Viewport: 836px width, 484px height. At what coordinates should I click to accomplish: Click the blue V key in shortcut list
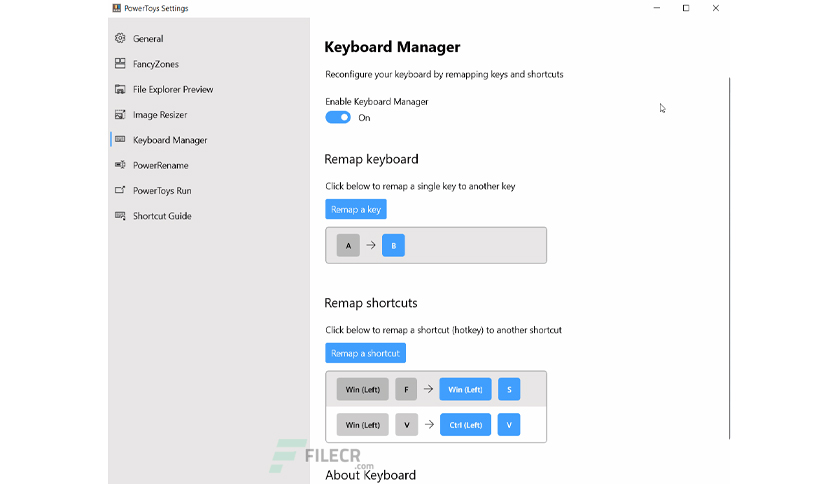click(509, 425)
